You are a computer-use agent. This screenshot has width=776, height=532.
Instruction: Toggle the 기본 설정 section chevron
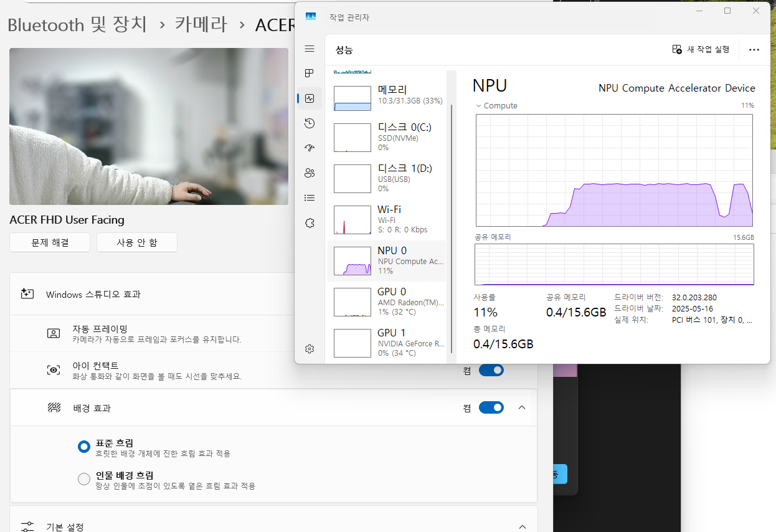pos(522,526)
